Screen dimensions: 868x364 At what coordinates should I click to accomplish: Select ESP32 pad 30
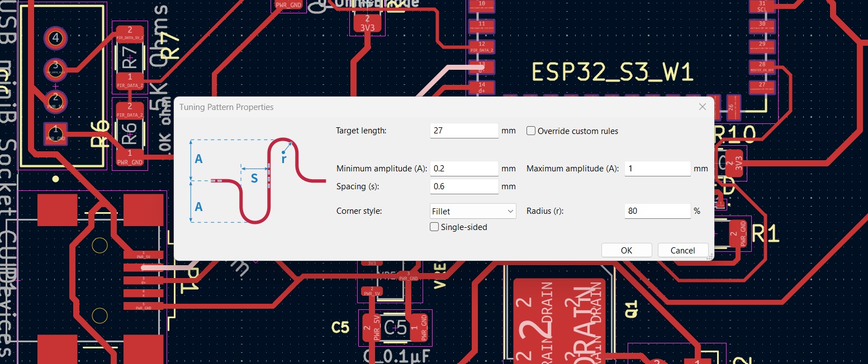click(x=762, y=26)
